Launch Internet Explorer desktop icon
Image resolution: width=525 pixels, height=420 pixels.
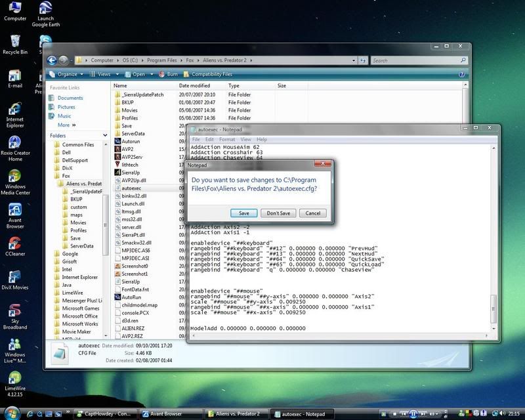[15, 115]
